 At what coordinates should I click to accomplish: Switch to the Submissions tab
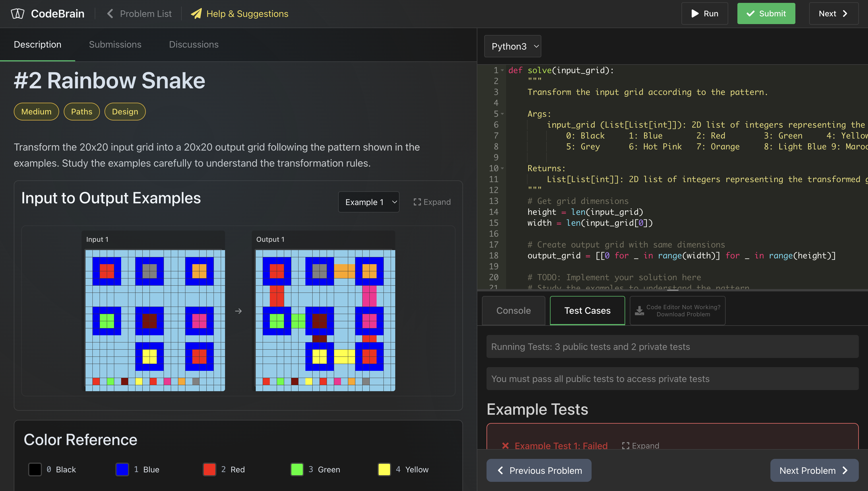(x=115, y=44)
